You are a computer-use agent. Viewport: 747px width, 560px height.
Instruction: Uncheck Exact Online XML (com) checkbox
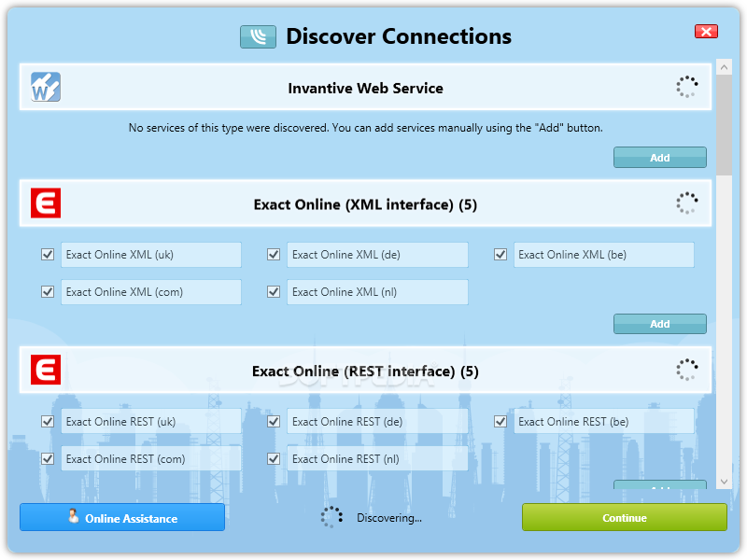click(48, 291)
